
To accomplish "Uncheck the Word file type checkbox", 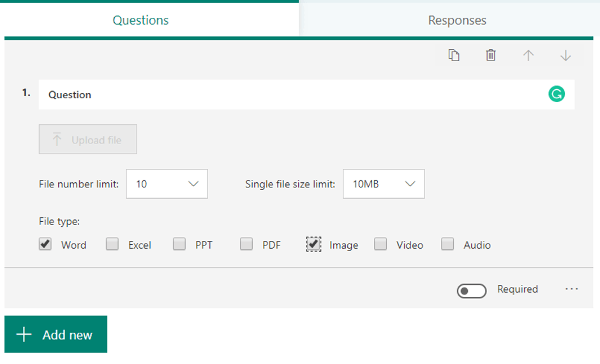I will tap(45, 244).
